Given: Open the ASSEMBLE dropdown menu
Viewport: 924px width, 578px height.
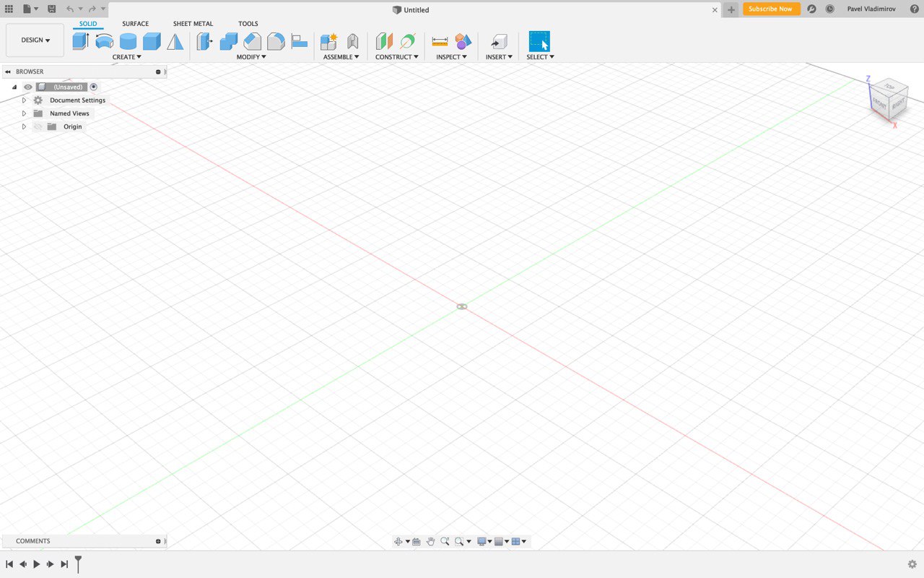Looking at the screenshot, I should point(341,57).
